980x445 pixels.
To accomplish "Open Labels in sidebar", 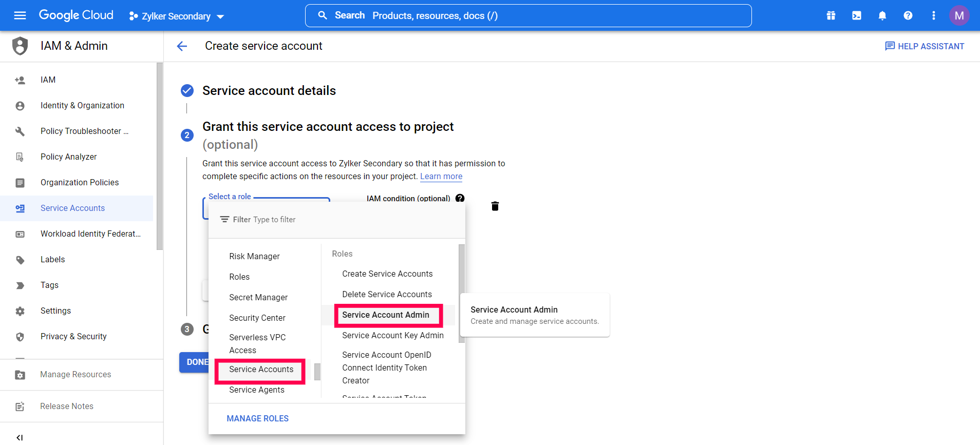I will [x=77, y=259].
